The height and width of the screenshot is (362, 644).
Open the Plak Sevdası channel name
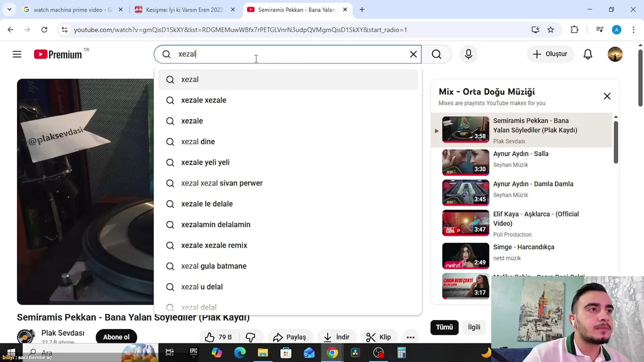pyautogui.click(x=63, y=333)
